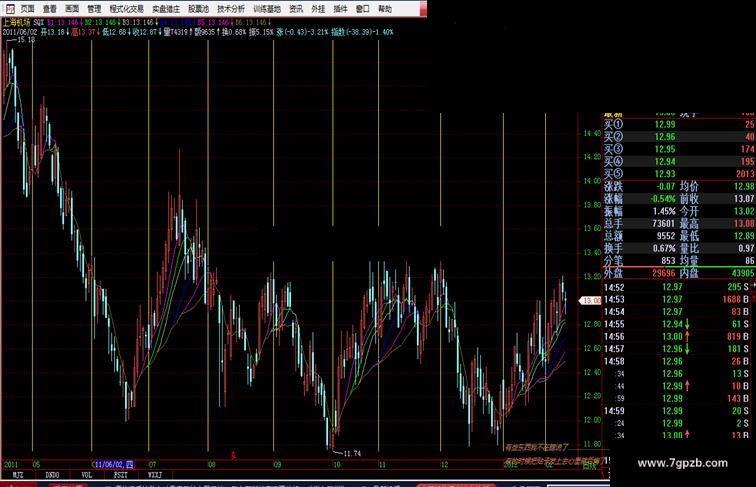The width and height of the screenshot is (756, 487).
Task: Open the 画面 menu
Action: pyautogui.click(x=72, y=9)
